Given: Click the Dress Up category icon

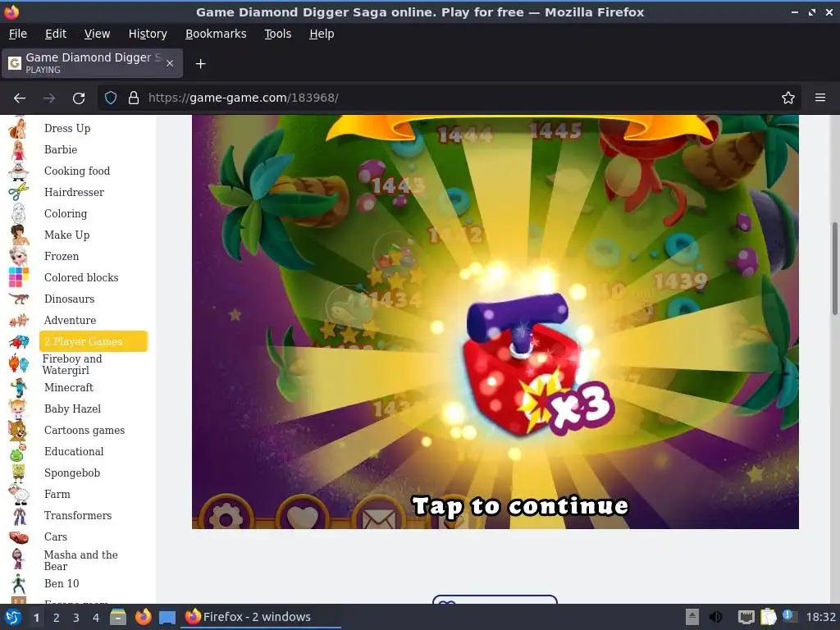Looking at the screenshot, I should (x=18, y=128).
